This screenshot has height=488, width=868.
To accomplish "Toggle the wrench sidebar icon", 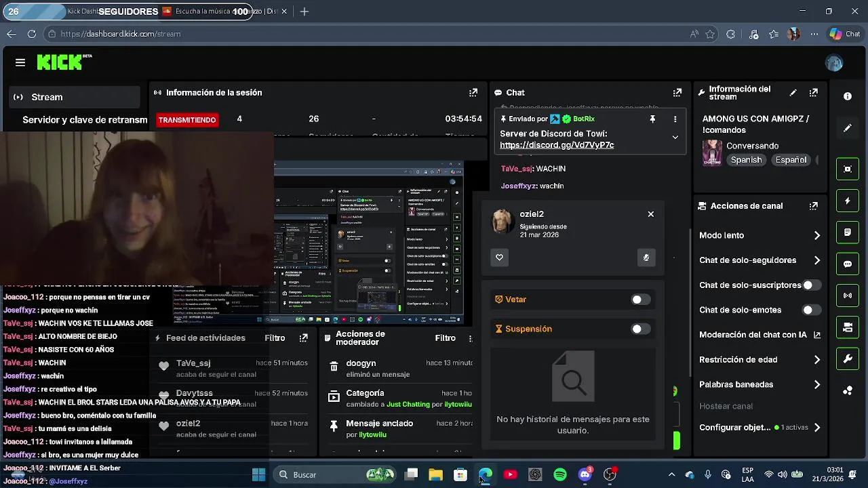I will (848, 359).
